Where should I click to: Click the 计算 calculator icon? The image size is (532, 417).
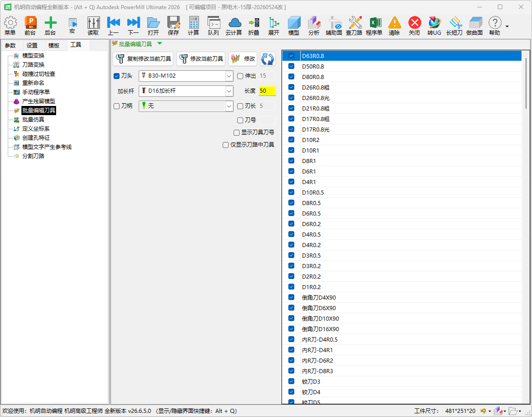pyautogui.click(x=194, y=23)
